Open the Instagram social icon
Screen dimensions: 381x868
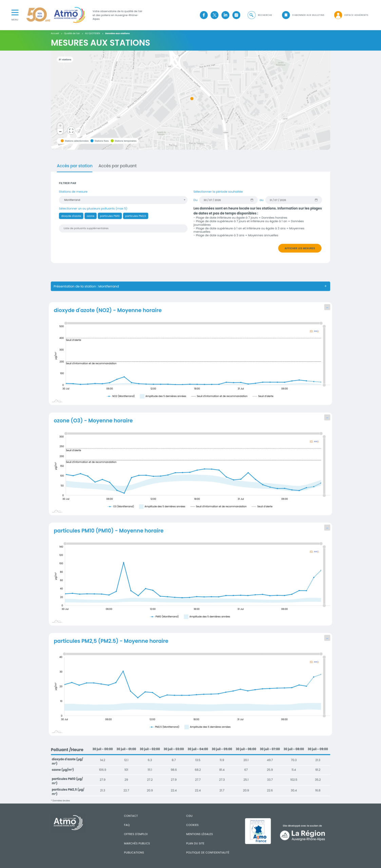tap(236, 15)
